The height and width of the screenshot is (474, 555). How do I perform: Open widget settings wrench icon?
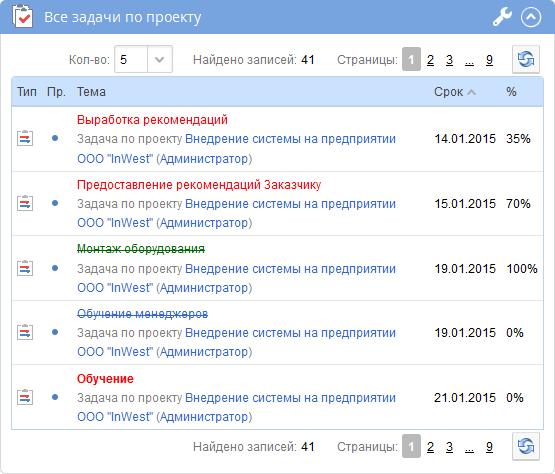[502, 17]
